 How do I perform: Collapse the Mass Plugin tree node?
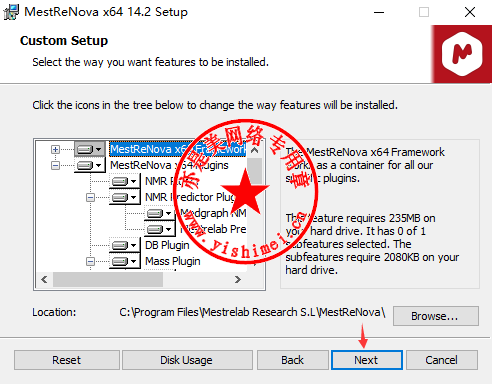[x=90, y=261]
